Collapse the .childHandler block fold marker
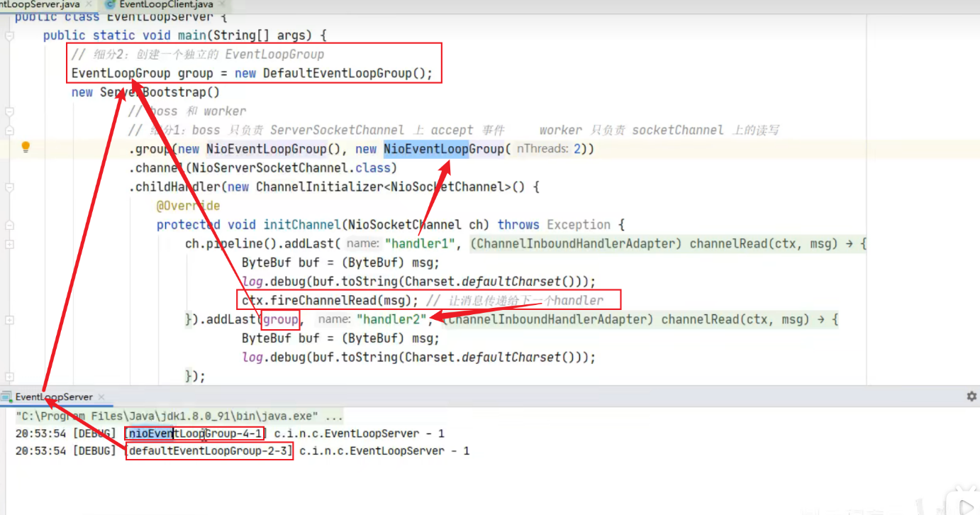Image resolution: width=980 pixels, height=515 pixels. (x=9, y=187)
